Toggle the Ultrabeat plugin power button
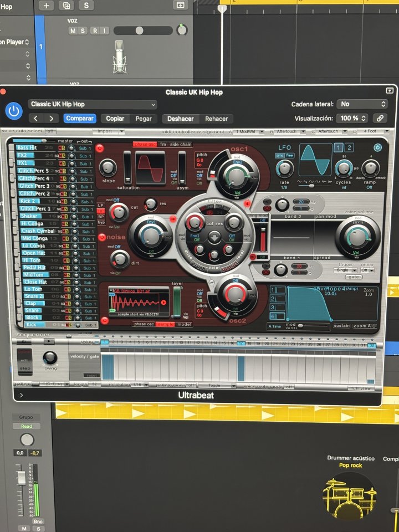 14,111
